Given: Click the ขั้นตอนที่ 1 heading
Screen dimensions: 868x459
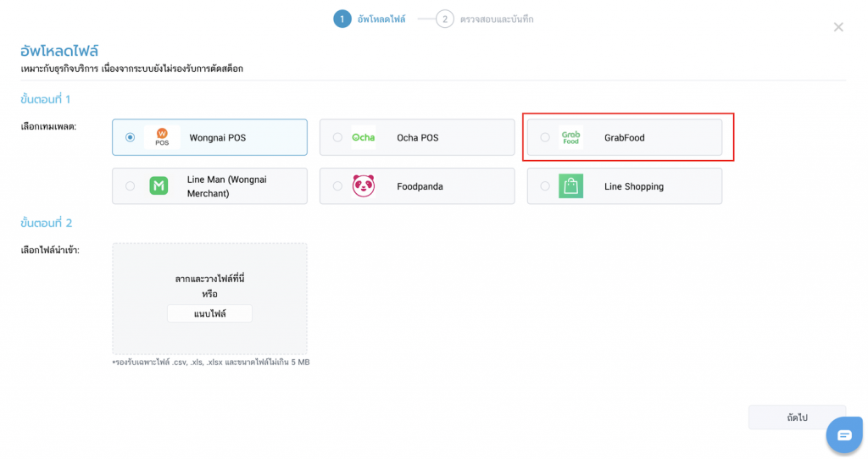Looking at the screenshot, I should [x=46, y=100].
